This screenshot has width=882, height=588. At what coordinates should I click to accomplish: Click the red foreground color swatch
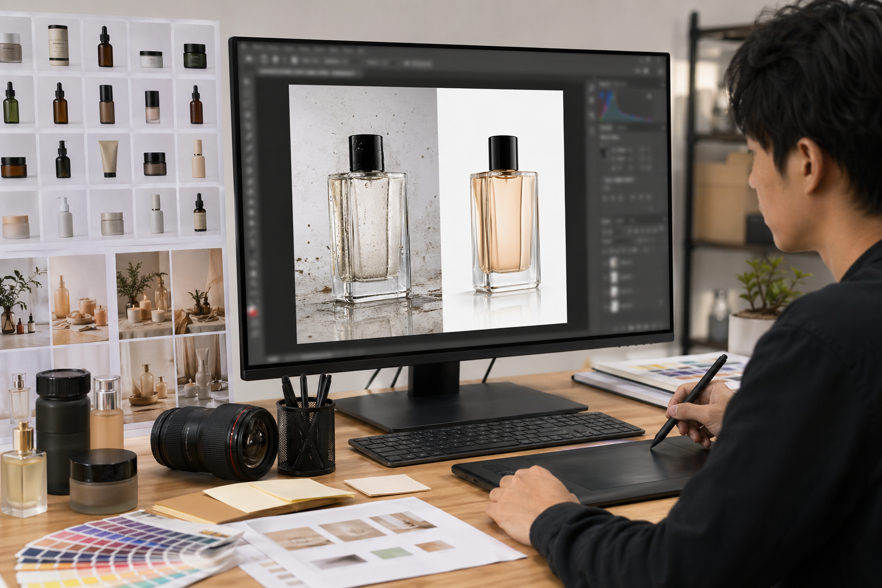tap(252, 312)
